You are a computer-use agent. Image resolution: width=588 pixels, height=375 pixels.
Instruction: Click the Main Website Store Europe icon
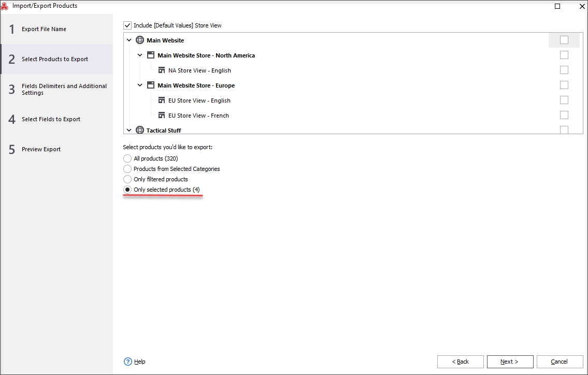coord(151,85)
